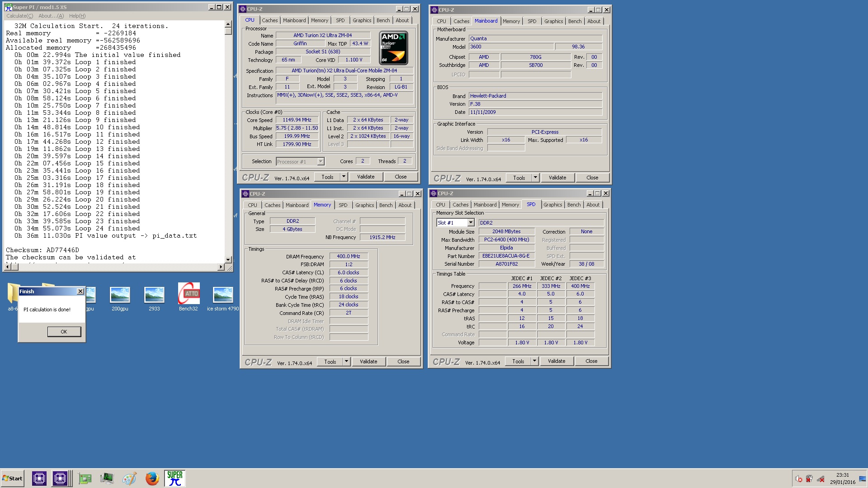Click the Multiplier value field
This screenshot has width=868, height=488.
[x=297, y=128]
